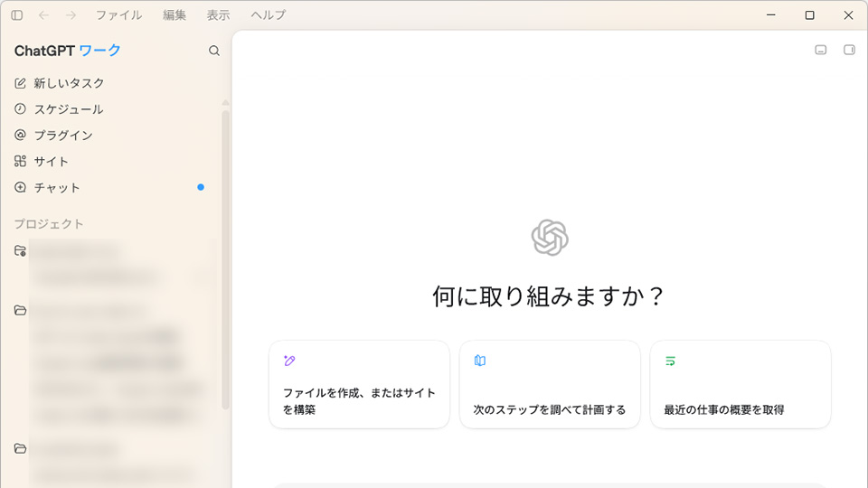This screenshot has width=868, height=488.
Task: Click the スケジュール clock icon
Action: tap(20, 109)
